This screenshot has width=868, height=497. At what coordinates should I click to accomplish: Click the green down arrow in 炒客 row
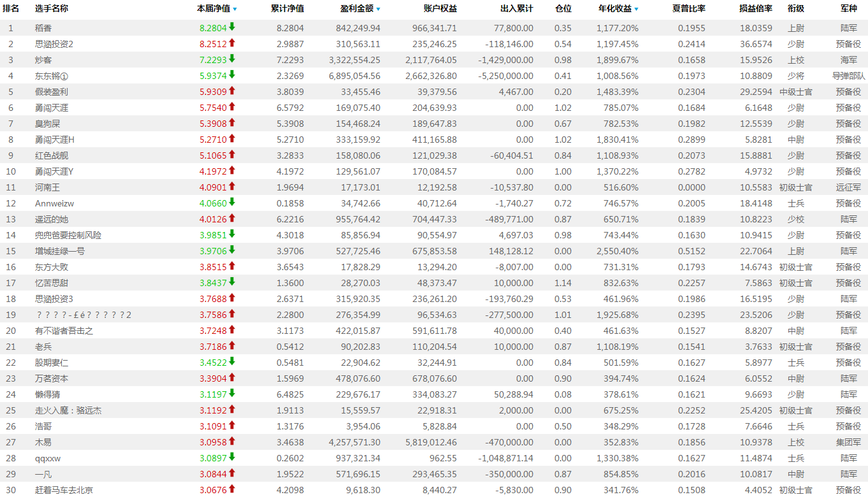pyautogui.click(x=232, y=59)
